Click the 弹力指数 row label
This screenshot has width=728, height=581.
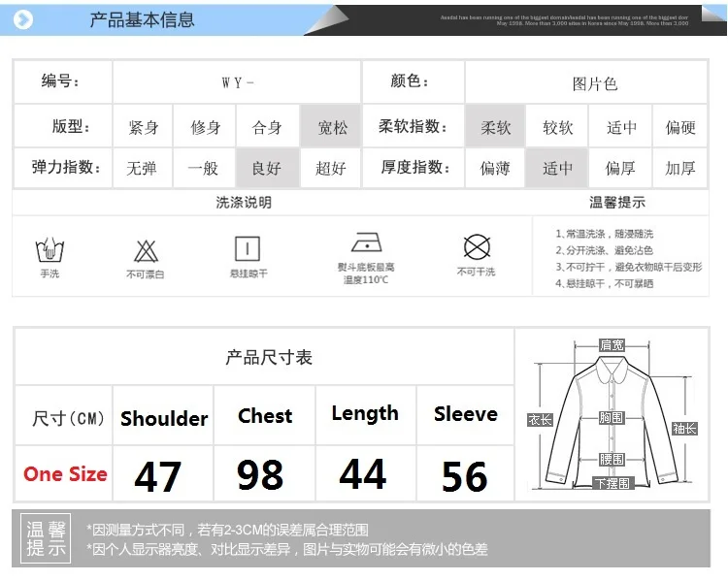pos(62,168)
